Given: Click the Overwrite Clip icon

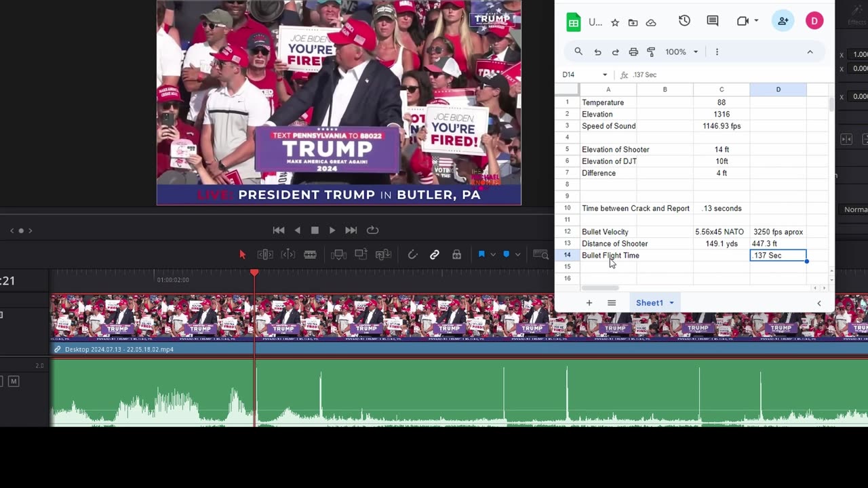Looking at the screenshot, I should (x=361, y=255).
